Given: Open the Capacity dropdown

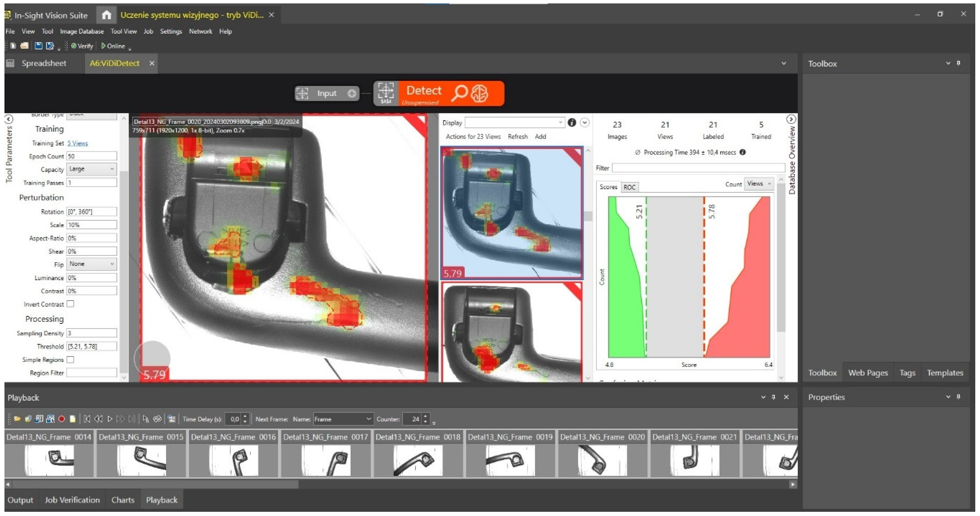Looking at the screenshot, I should (x=92, y=169).
